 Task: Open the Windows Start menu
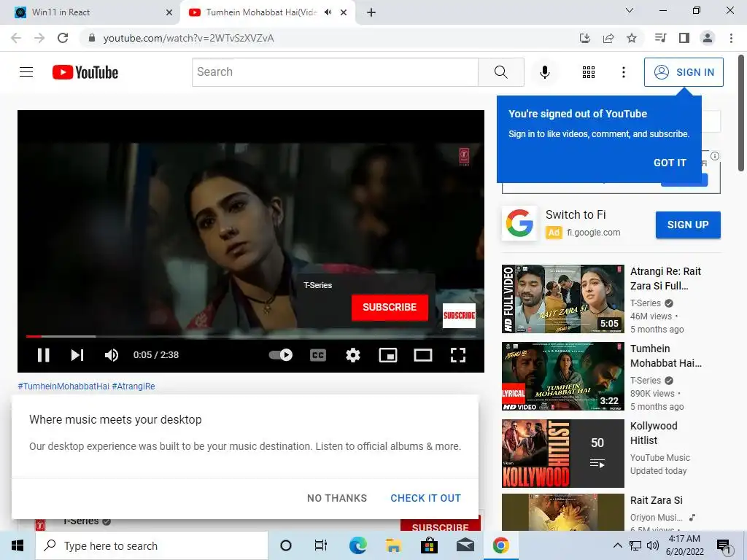point(18,545)
